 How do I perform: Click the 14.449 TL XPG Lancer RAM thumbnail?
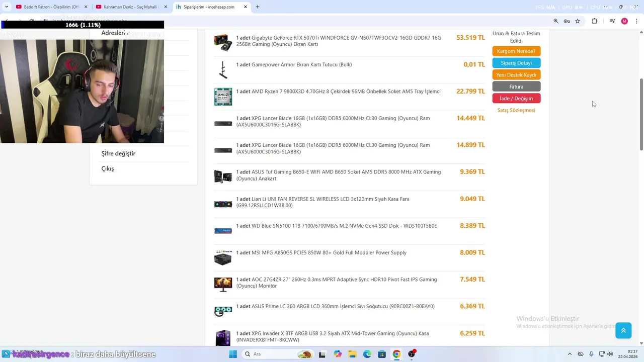pyautogui.click(x=223, y=124)
